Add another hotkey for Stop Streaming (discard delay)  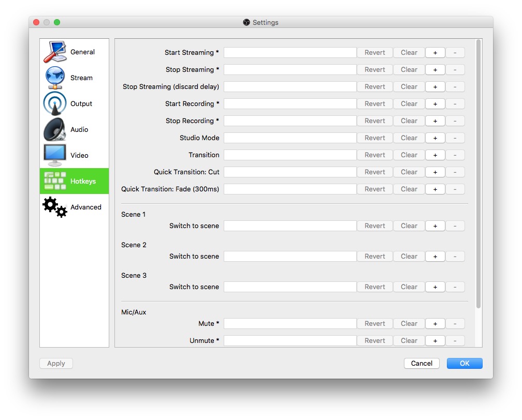[x=435, y=86]
